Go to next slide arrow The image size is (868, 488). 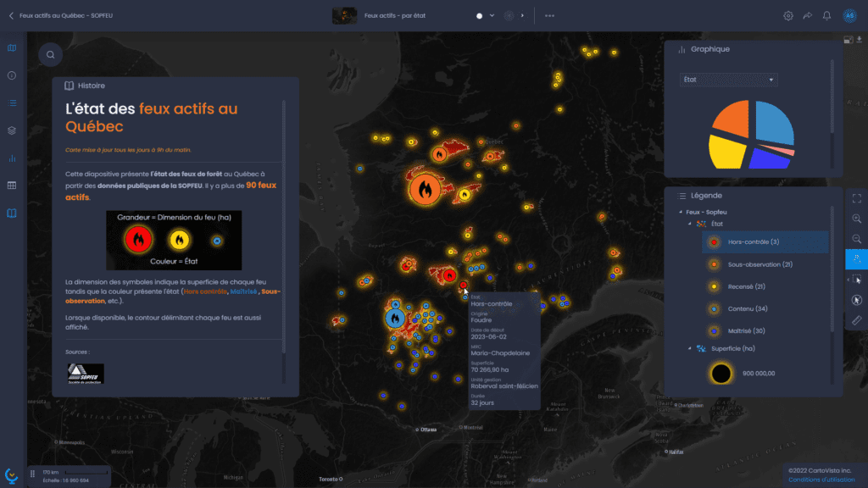coord(522,15)
